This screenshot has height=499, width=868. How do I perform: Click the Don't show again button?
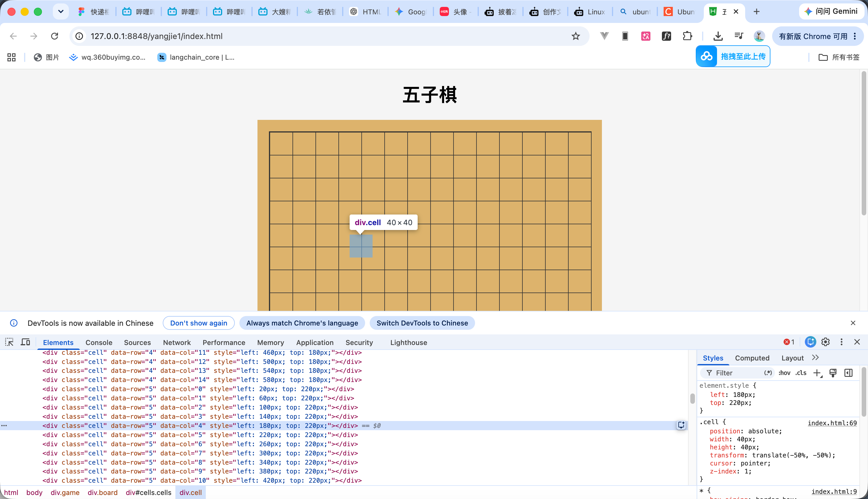[199, 323]
